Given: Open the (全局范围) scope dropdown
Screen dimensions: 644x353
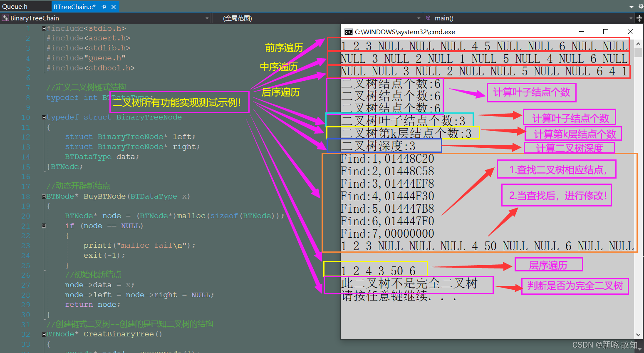Looking at the screenshot, I should coord(419,18).
